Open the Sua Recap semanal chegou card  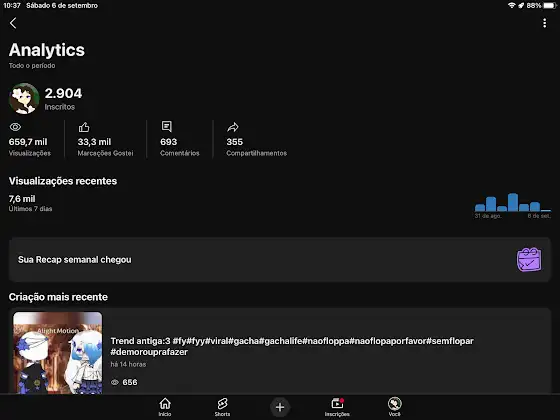280,260
